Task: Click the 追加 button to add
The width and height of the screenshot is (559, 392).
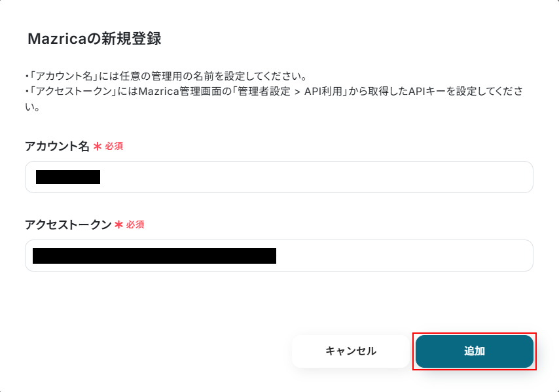Action: [x=474, y=351]
